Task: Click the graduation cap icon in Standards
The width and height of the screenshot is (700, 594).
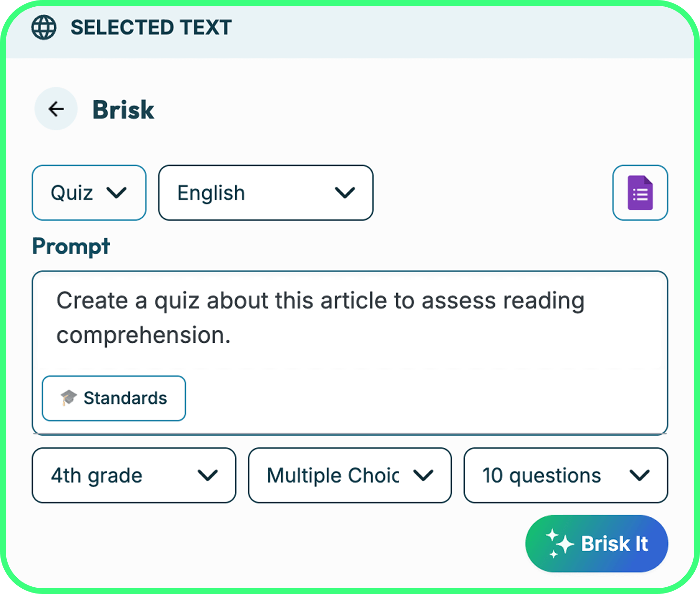Action: point(69,398)
